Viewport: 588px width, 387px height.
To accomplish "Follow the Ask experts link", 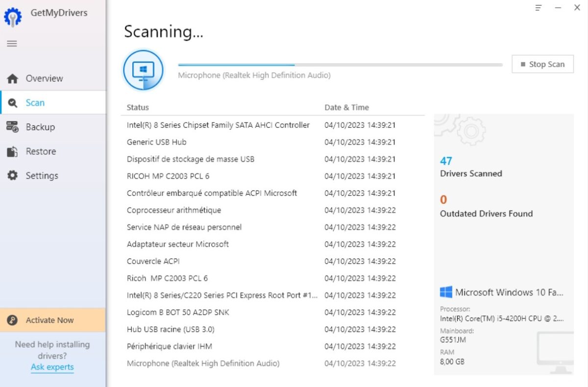I will [x=52, y=367].
